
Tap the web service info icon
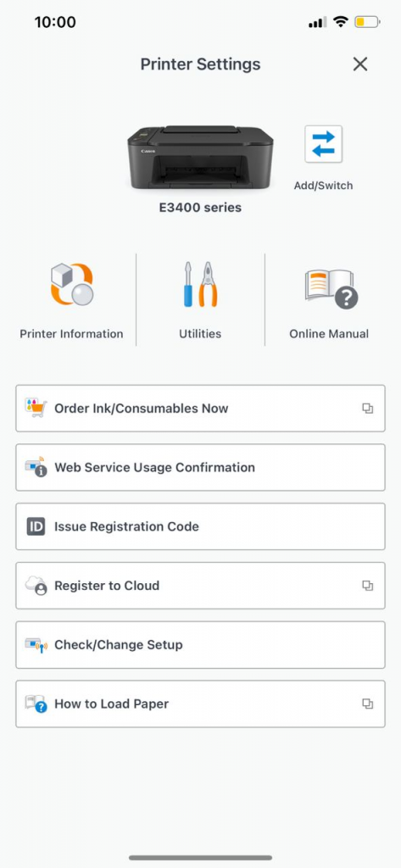[36, 467]
